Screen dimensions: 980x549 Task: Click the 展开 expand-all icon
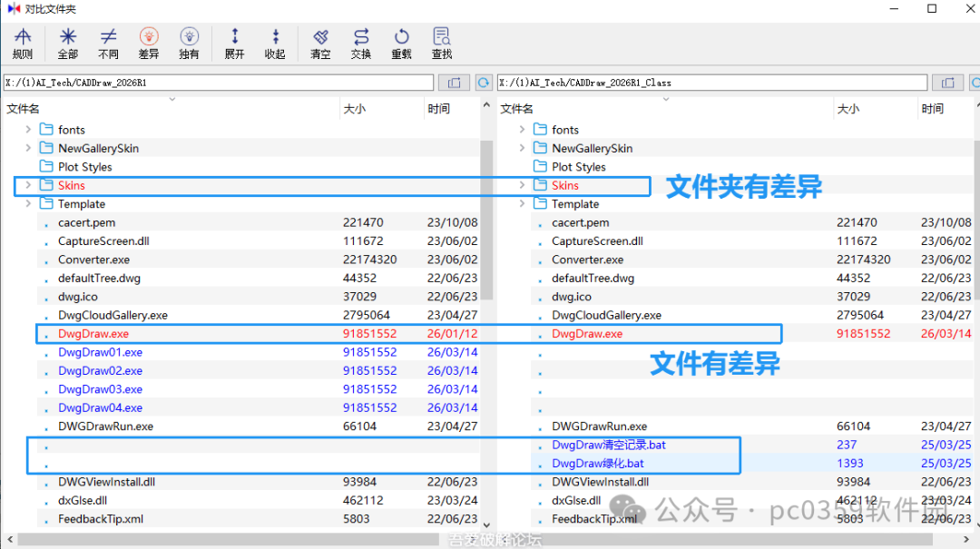(235, 43)
